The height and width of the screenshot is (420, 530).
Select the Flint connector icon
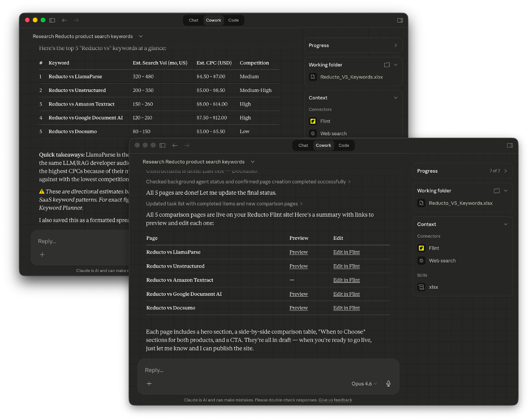point(421,248)
